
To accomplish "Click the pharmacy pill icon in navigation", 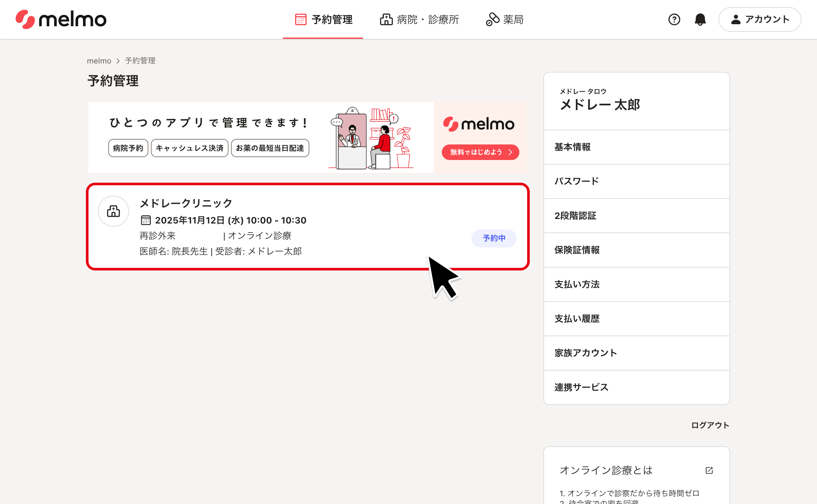I will pos(492,19).
